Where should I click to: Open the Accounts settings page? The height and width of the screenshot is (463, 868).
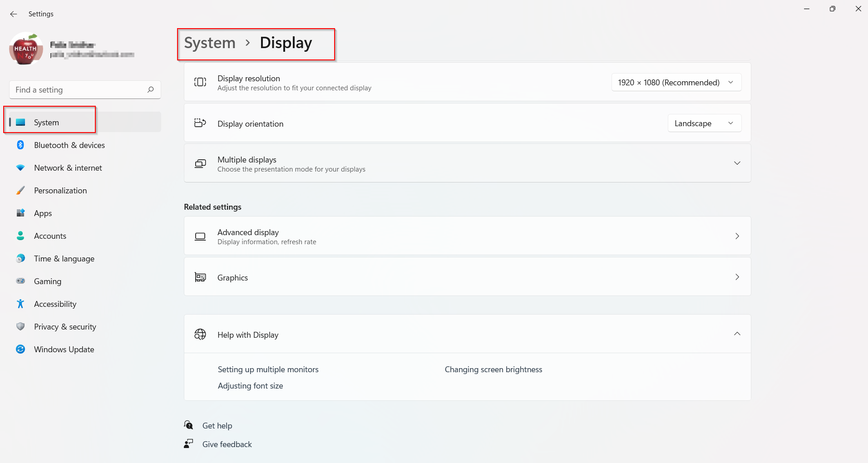(85, 236)
